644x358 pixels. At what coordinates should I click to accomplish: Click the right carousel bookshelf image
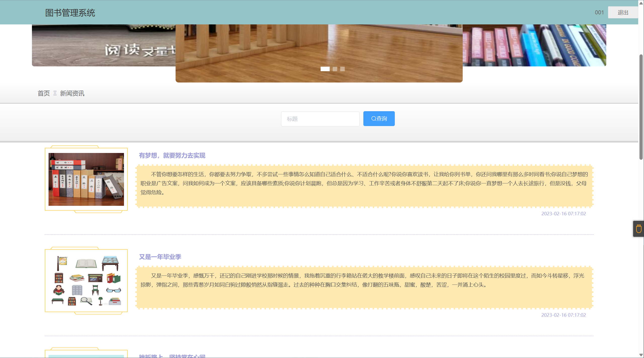(534, 45)
